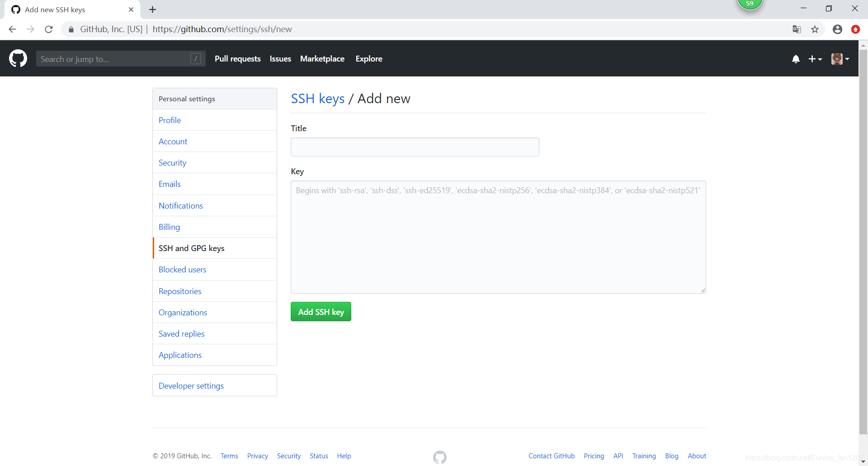Click the Key textarea resize handle

[703, 290]
